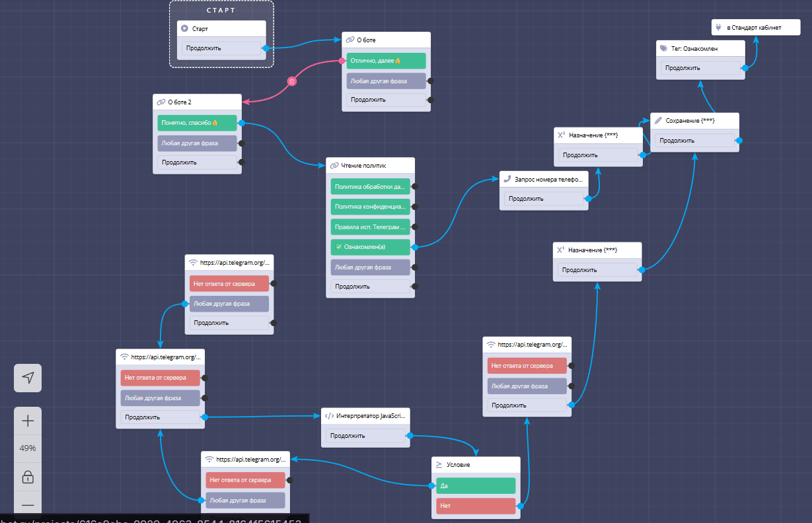Toggle the canvas lock icon
Viewport: 812px width, 523px height.
click(28, 477)
